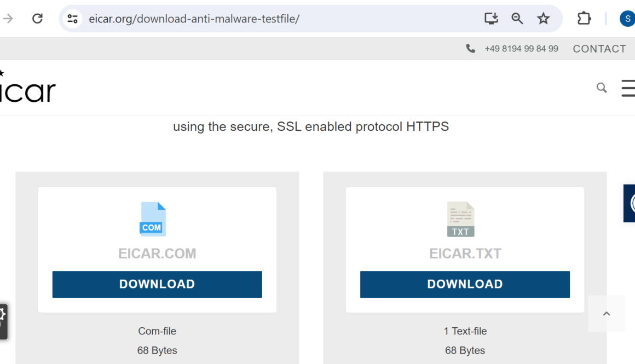Open the hamburger navigation menu
Image resolution: width=635 pixels, height=364 pixels.
[628, 88]
